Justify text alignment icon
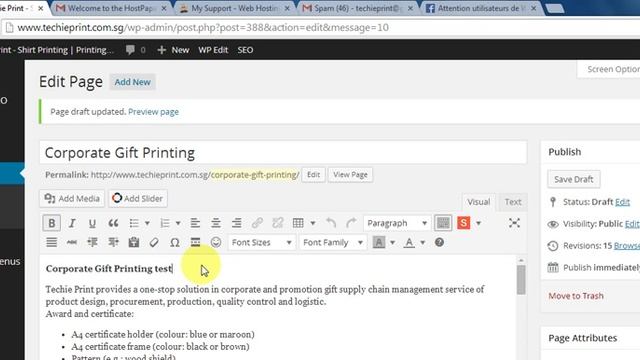Image resolution: width=640 pixels, height=360 pixels. [51, 242]
